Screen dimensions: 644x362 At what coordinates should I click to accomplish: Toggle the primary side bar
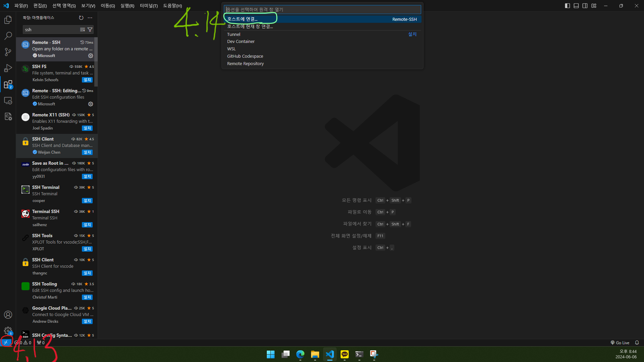click(567, 6)
